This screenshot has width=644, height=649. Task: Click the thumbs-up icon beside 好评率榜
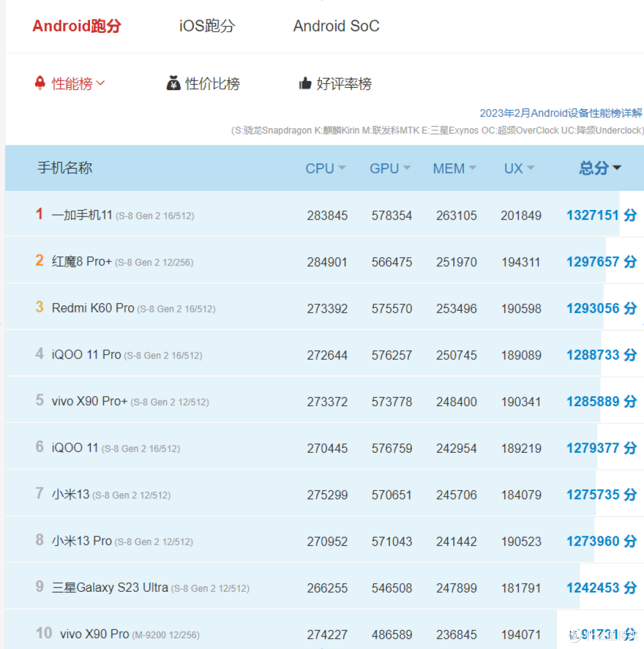[305, 83]
